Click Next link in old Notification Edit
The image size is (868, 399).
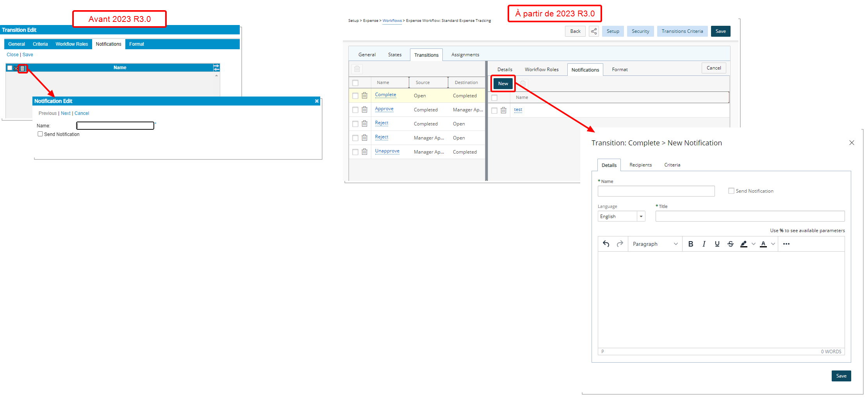66,113
